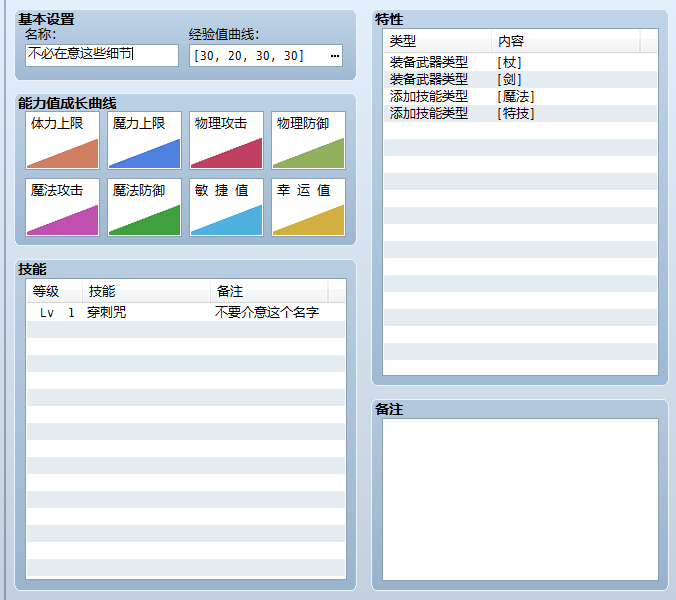Viewport: 676px width, 600px height.
Task: Select trait row 装备武器类型 [杖]
Action: pos(520,62)
